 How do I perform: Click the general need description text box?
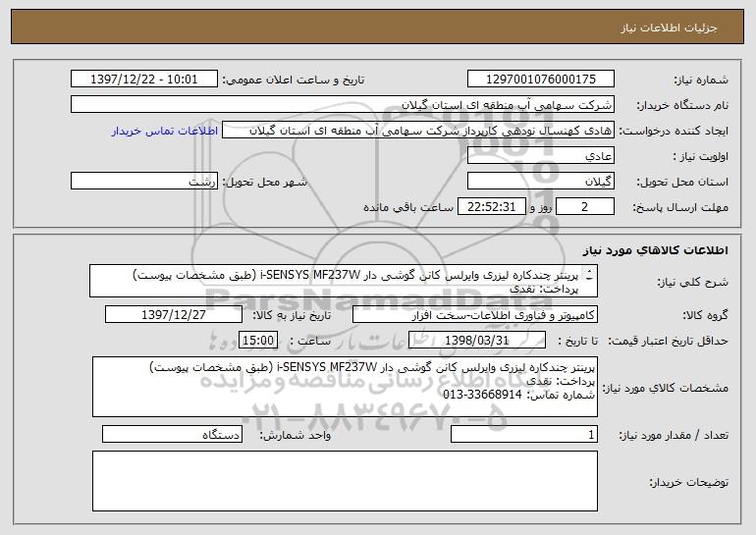coord(344,281)
